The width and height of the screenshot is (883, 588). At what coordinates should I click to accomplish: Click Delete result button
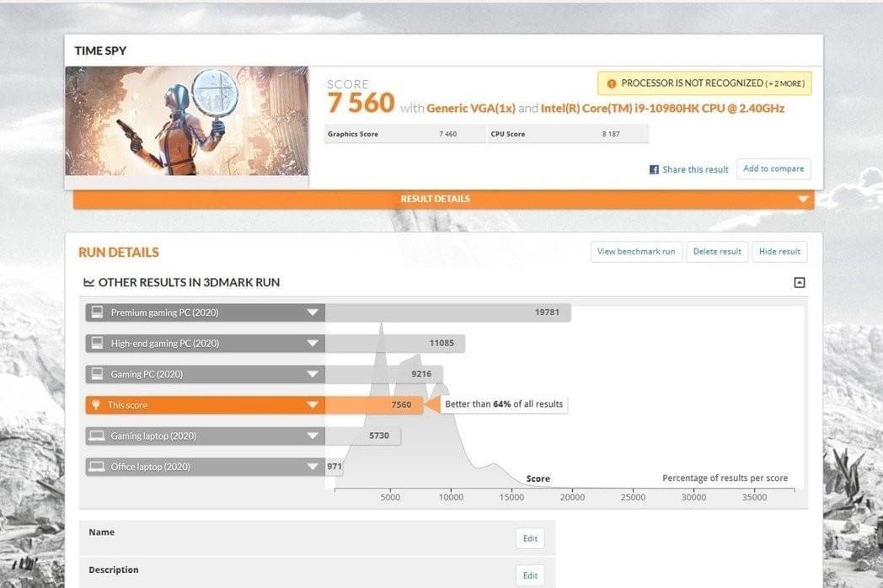click(x=717, y=252)
